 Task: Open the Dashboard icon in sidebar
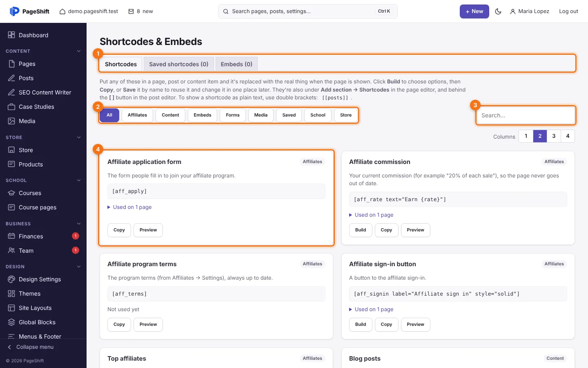tap(11, 35)
